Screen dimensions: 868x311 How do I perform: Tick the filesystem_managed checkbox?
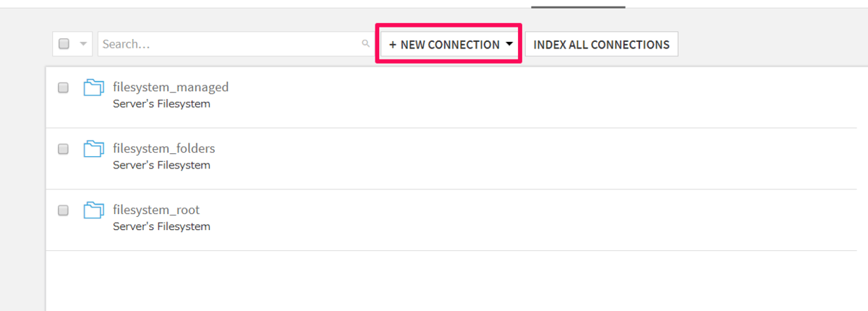pyautogui.click(x=63, y=88)
